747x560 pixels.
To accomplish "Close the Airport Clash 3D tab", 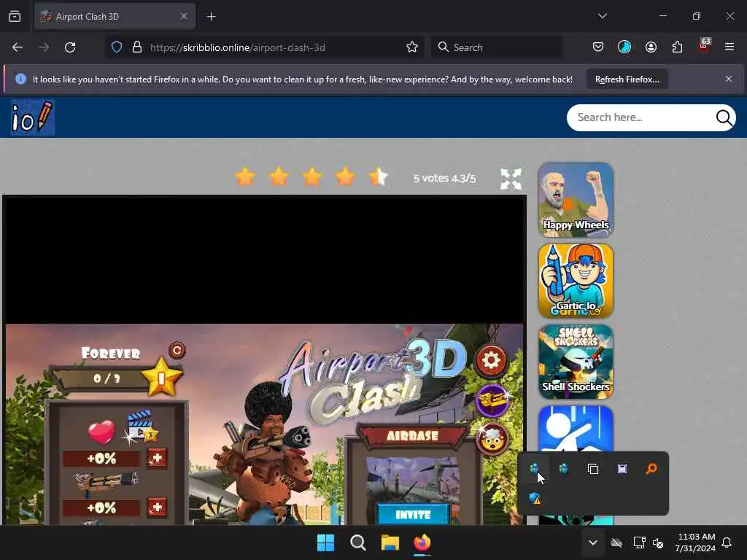I will click(x=184, y=17).
